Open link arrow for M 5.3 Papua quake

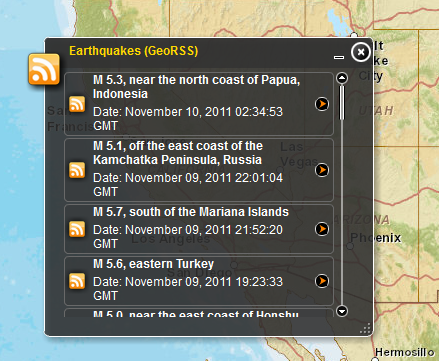point(322,104)
